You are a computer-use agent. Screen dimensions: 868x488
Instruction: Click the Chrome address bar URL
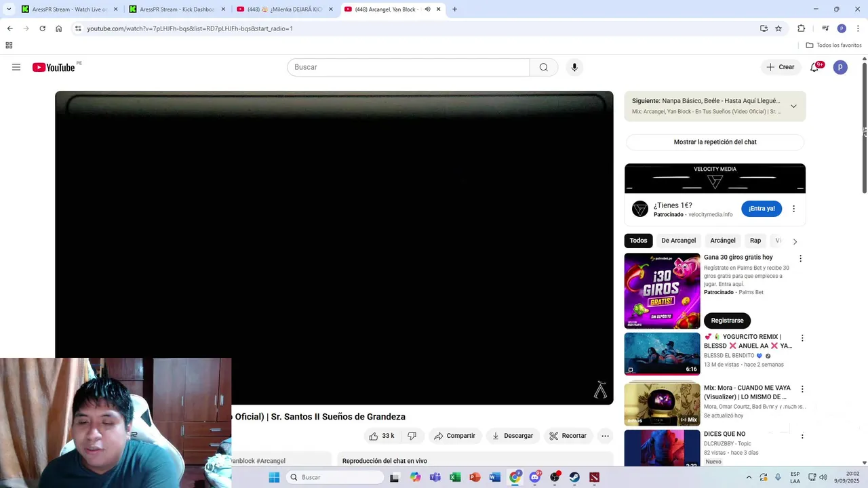[x=190, y=28]
